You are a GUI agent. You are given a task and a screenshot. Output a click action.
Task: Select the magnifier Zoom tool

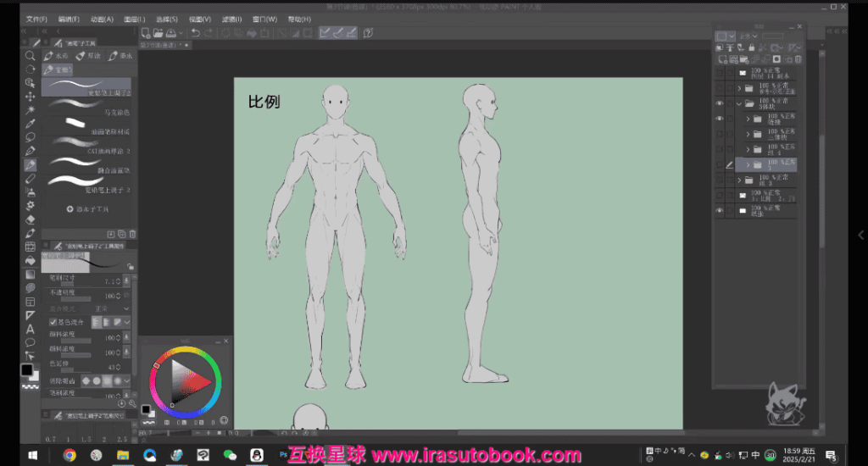pyautogui.click(x=31, y=55)
